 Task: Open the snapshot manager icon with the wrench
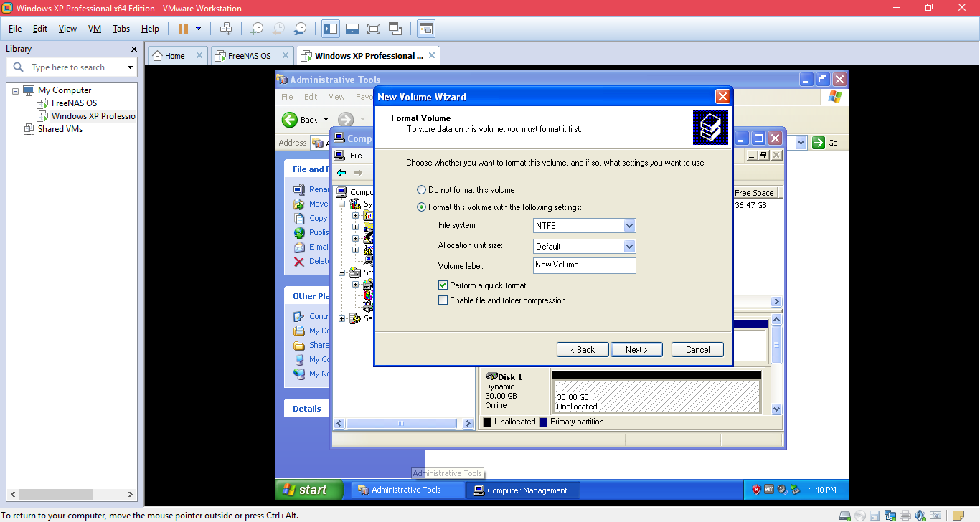click(x=301, y=29)
